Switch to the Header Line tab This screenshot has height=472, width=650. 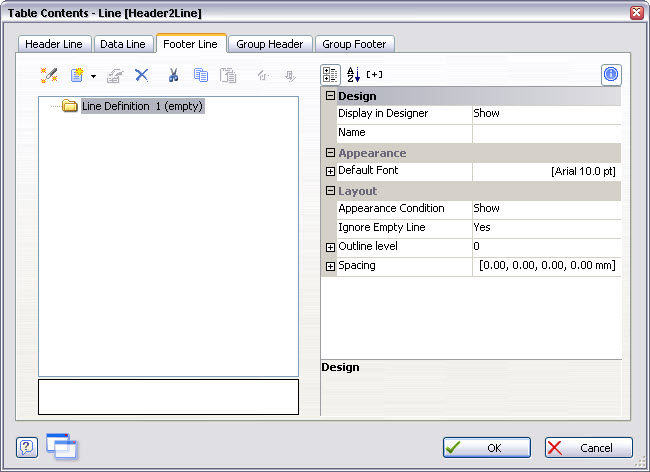(x=54, y=44)
